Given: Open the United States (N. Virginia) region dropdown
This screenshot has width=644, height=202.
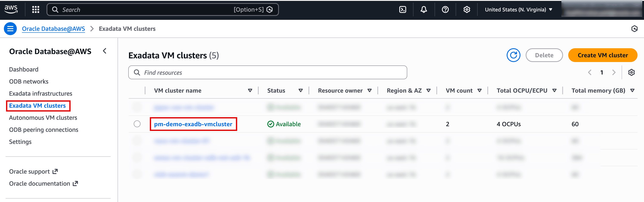Looking at the screenshot, I should 518,9.
